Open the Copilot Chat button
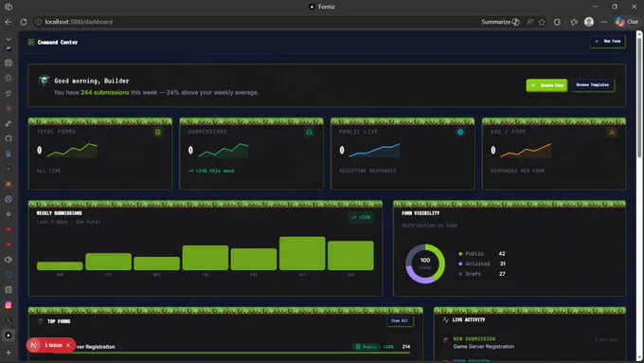Image resolution: width=644 pixels, height=363 pixels. tap(627, 22)
